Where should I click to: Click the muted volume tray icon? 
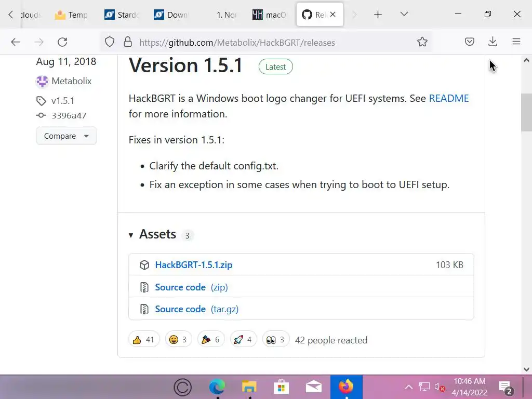(x=440, y=387)
